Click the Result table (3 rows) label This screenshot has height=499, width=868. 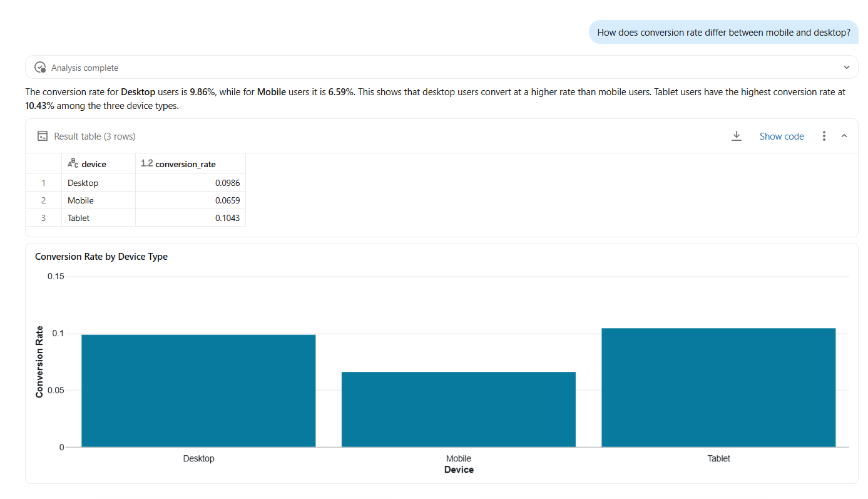click(x=94, y=136)
